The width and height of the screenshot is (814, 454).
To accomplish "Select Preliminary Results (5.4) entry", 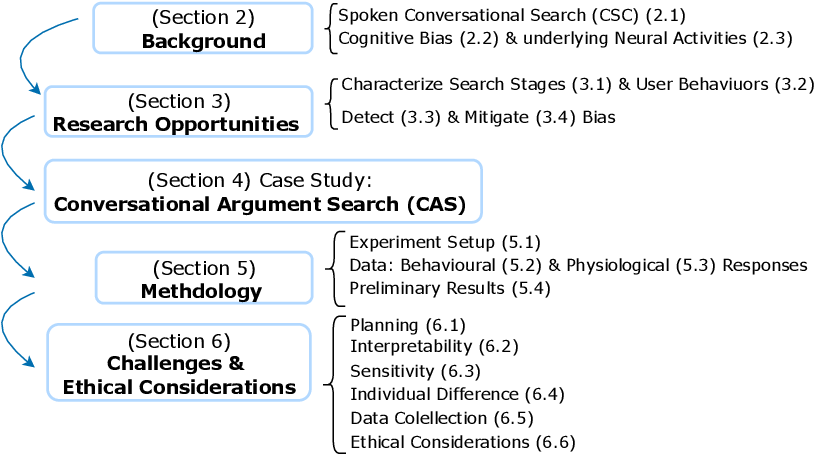I will pyautogui.click(x=450, y=288).
